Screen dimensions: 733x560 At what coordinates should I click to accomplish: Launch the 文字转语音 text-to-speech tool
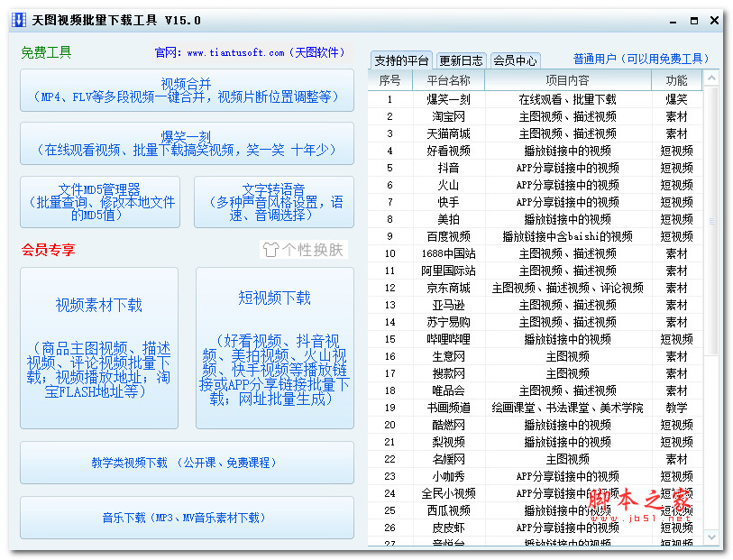click(x=274, y=202)
